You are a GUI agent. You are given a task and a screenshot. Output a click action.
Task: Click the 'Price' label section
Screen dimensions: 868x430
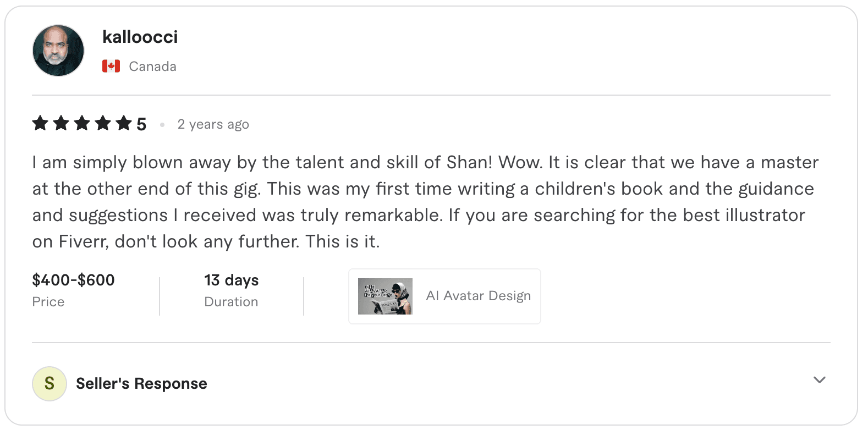tap(48, 301)
